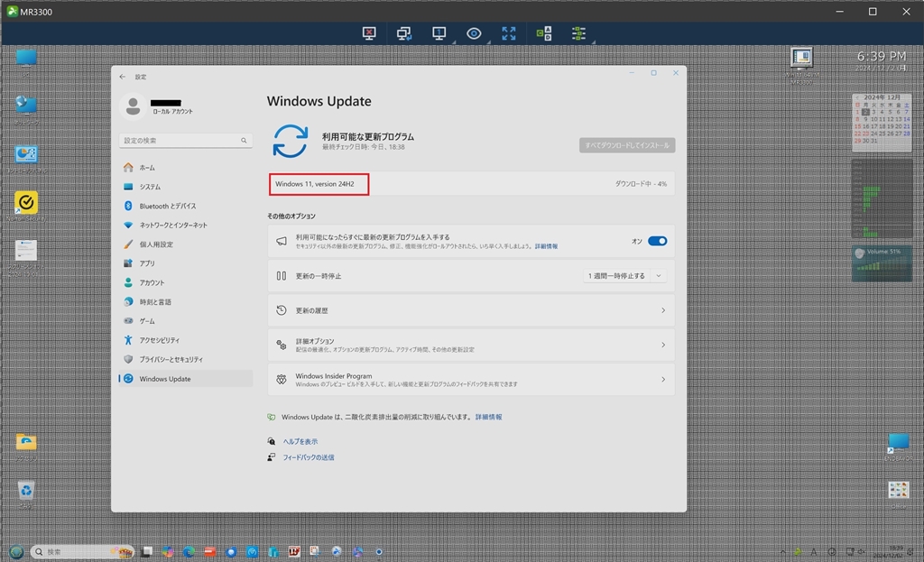Click the monitor number 1 toolbar icon
Viewport: 924px width, 562px height.
[x=439, y=33]
